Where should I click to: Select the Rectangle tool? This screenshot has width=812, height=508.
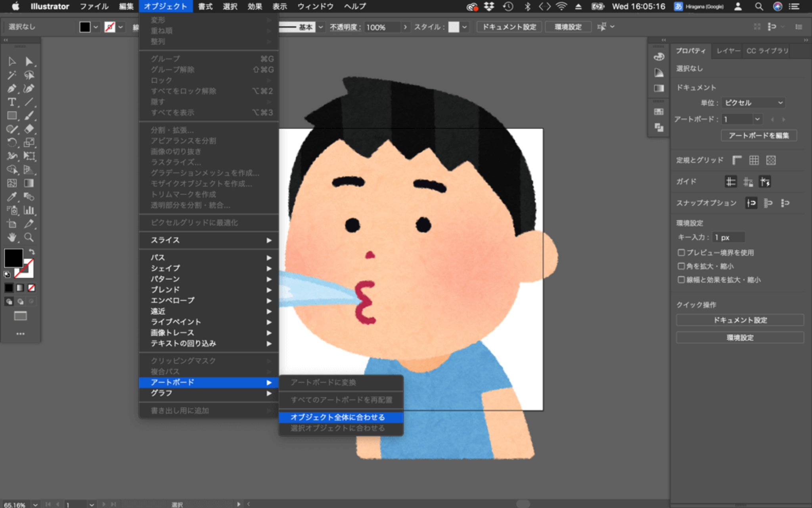12,115
